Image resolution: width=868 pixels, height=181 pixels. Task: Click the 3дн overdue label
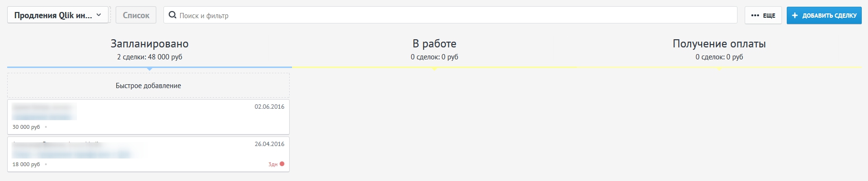[x=272, y=164]
